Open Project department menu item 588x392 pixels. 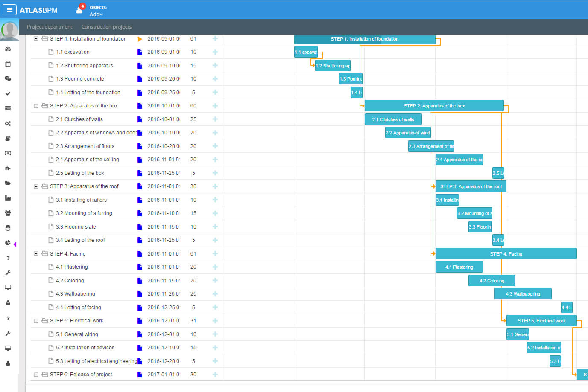pos(50,27)
